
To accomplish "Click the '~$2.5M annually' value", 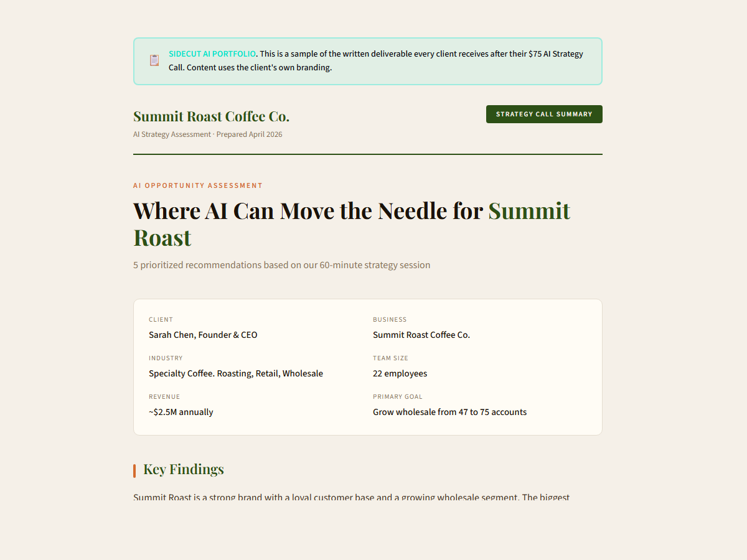I will tap(181, 412).
